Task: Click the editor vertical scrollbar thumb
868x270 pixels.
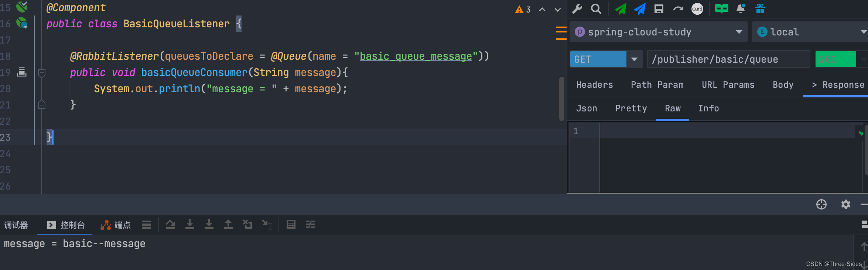Action: click(x=562, y=98)
